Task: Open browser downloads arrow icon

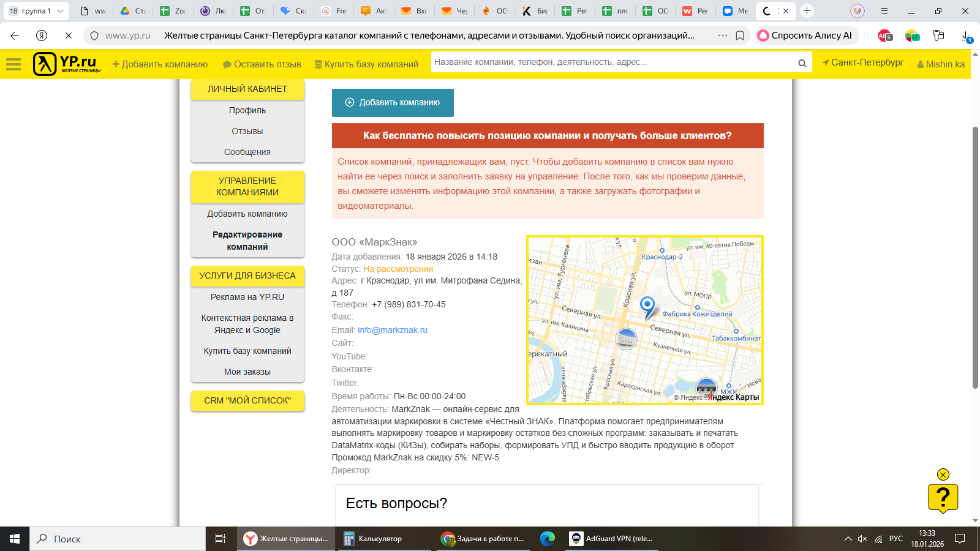Action: coord(966,36)
